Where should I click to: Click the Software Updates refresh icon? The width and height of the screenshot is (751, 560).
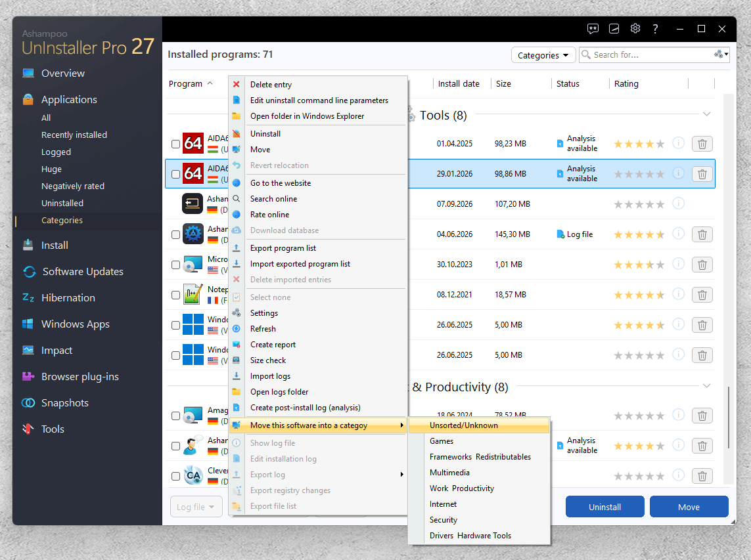[30, 271]
